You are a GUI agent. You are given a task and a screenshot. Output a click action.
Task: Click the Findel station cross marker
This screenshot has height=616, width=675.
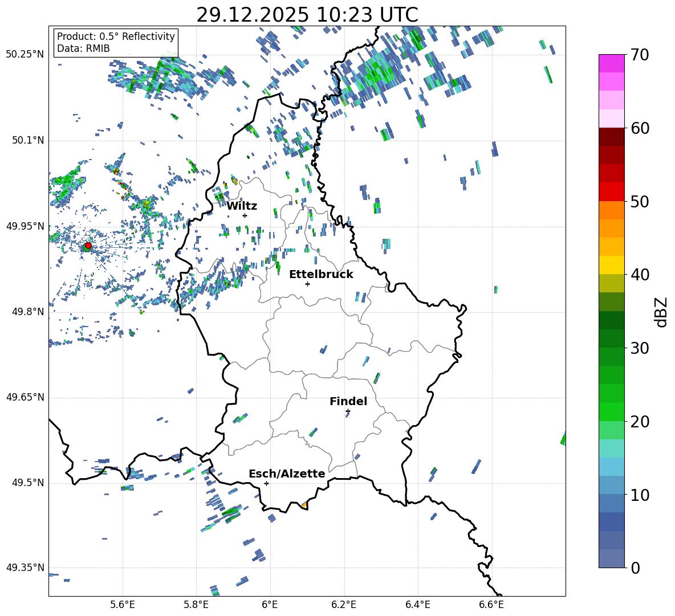pyautogui.click(x=348, y=411)
